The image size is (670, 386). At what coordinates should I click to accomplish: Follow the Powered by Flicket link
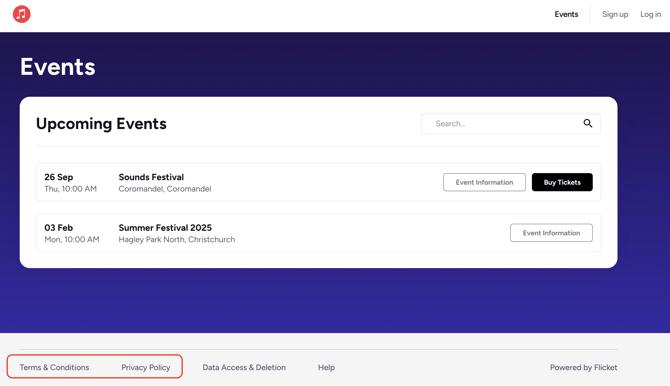(583, 367)
